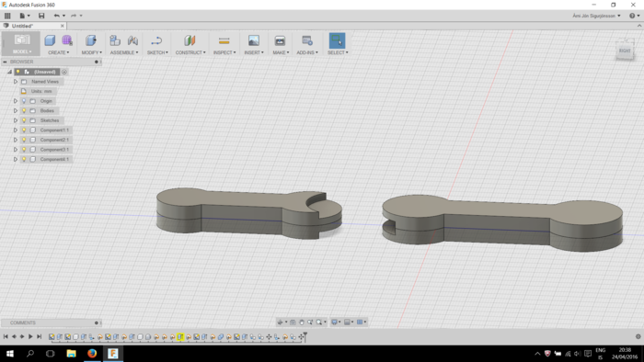Toggle visibility bulb of Component2:1
This screenshot has height=362, width=644.
point(24,140)
